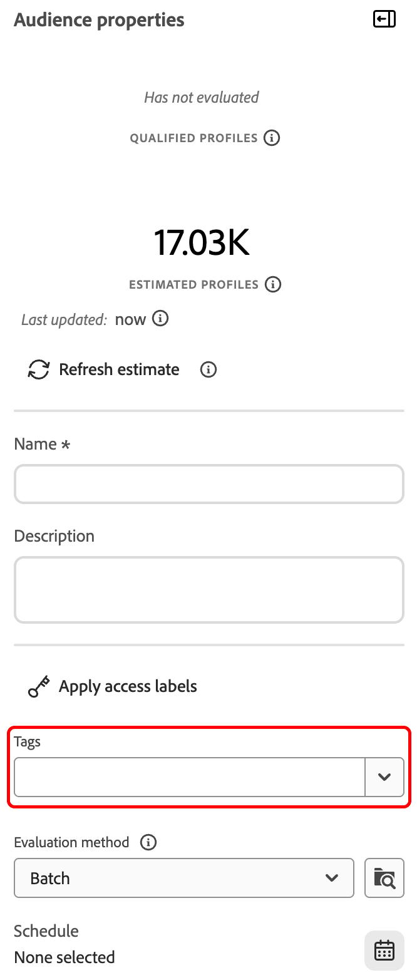Open the Schedule calendar icon
The image size is (417, 980).
384,951
